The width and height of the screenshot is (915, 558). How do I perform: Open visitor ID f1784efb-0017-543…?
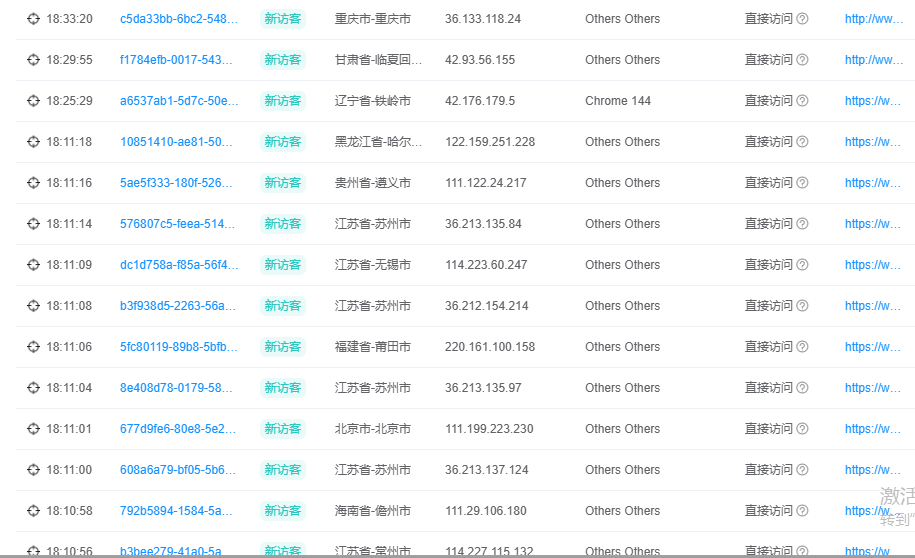click(176, 60)
